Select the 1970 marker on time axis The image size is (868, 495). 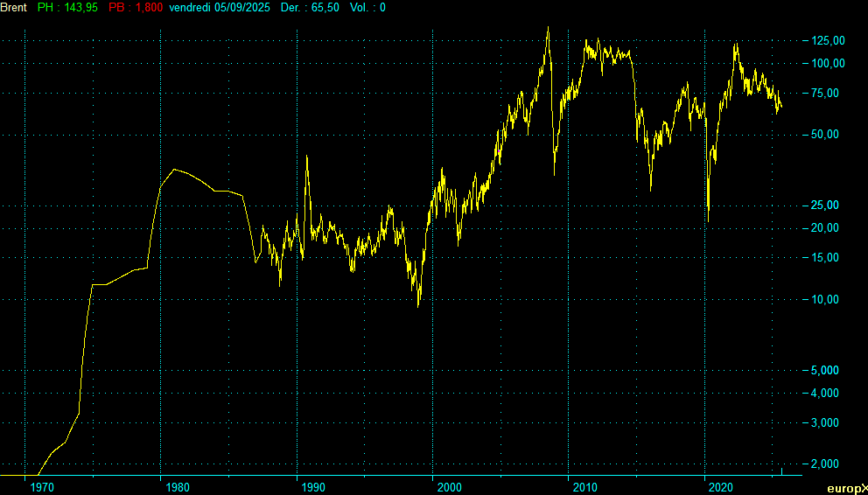point(40,486)
